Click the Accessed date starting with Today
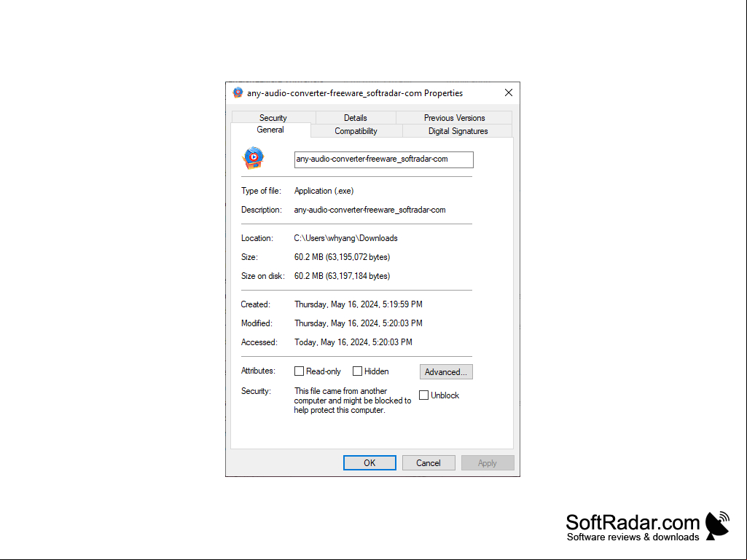 click(x=353, y=342)
